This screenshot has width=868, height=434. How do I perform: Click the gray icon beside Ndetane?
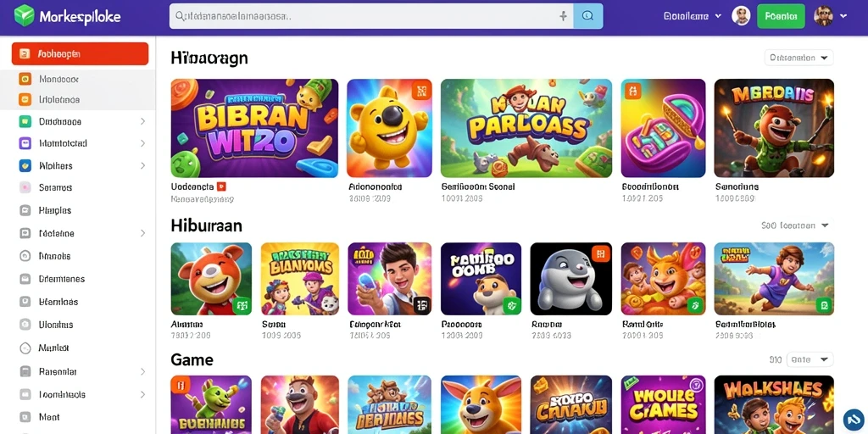25,233
